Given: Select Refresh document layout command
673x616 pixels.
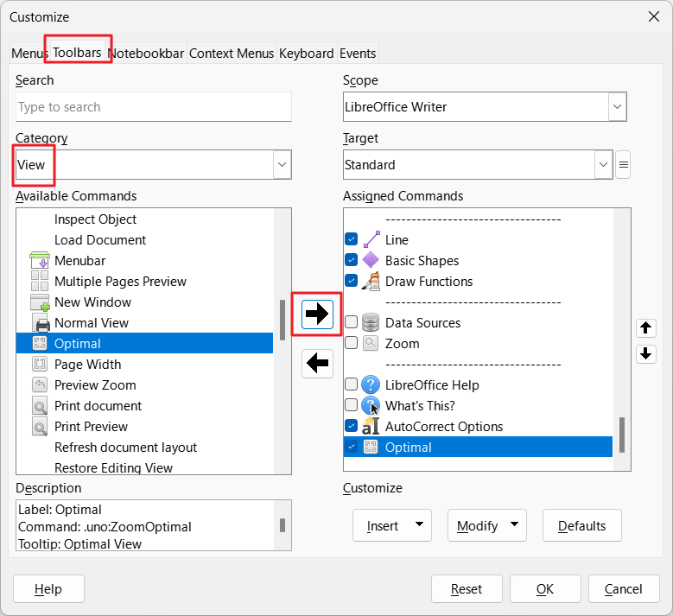Looking at the screenshot, I should pos(144,447).
